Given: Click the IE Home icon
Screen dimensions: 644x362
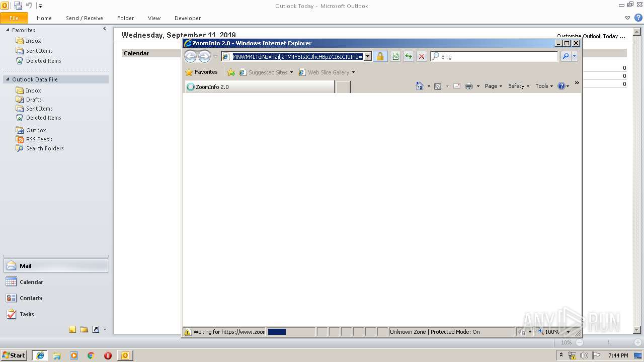Looking at the screenshot, I should click(x=420, y=86).
